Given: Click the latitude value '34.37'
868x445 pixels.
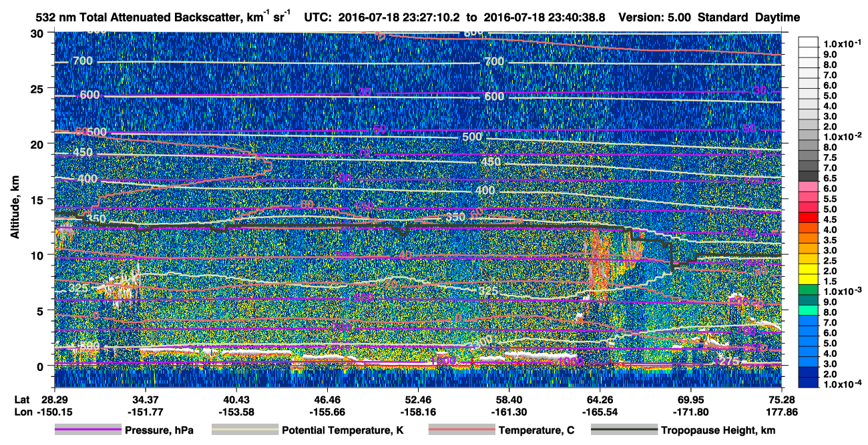Looking at the screenshot, I should (x=145, y=399).
